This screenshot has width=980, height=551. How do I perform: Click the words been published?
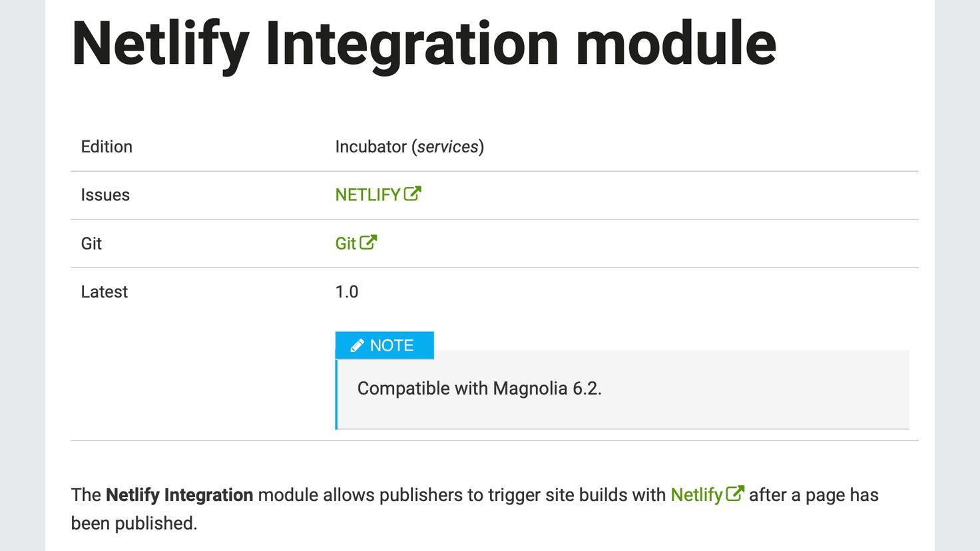tap(134, 524)
